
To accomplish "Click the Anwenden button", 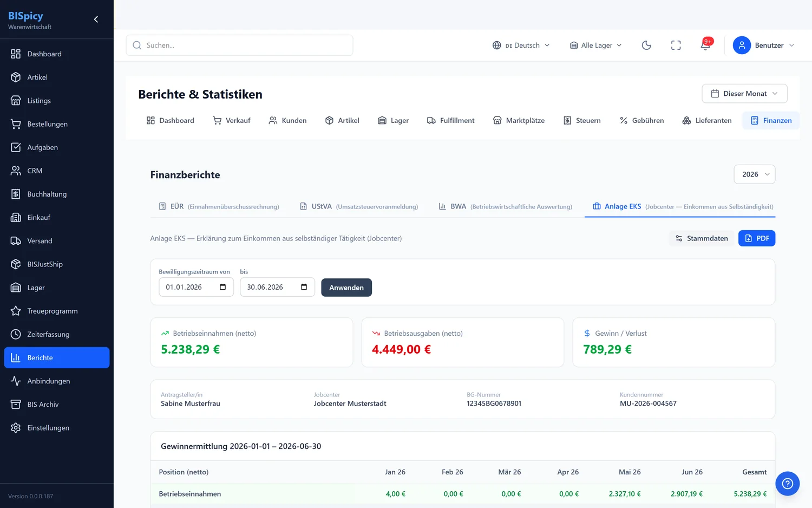I will 346,288.
